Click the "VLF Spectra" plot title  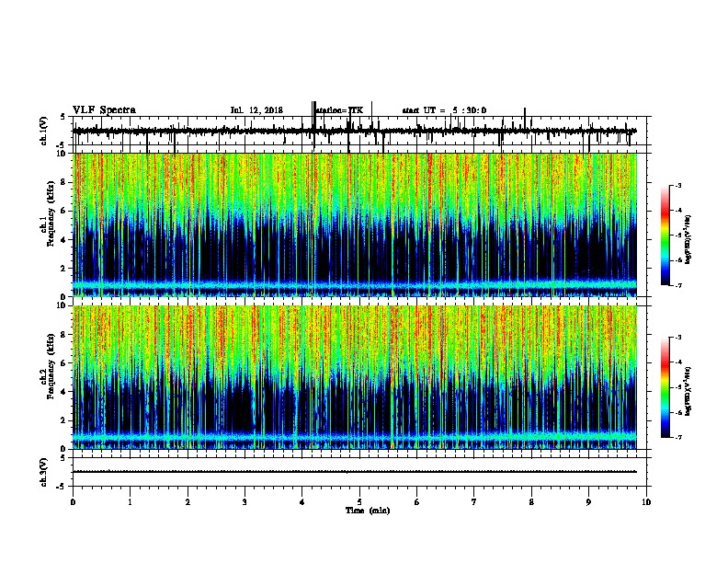(x=104, y=110)
